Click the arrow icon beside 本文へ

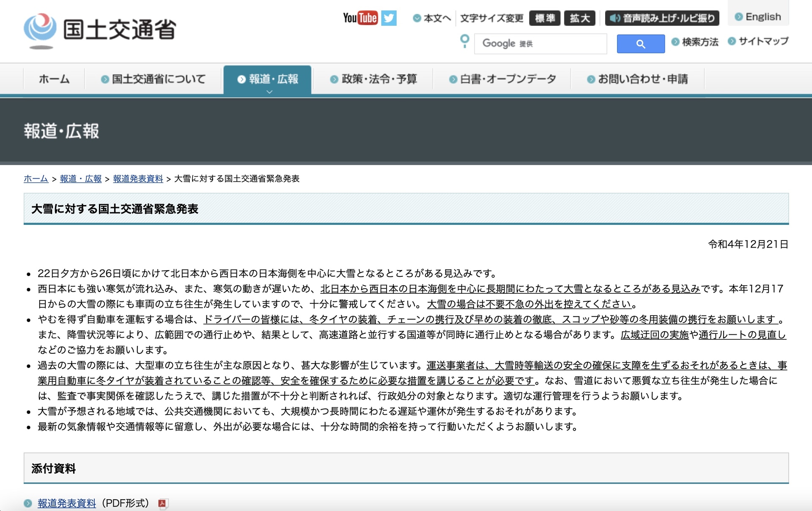[417, 18]
